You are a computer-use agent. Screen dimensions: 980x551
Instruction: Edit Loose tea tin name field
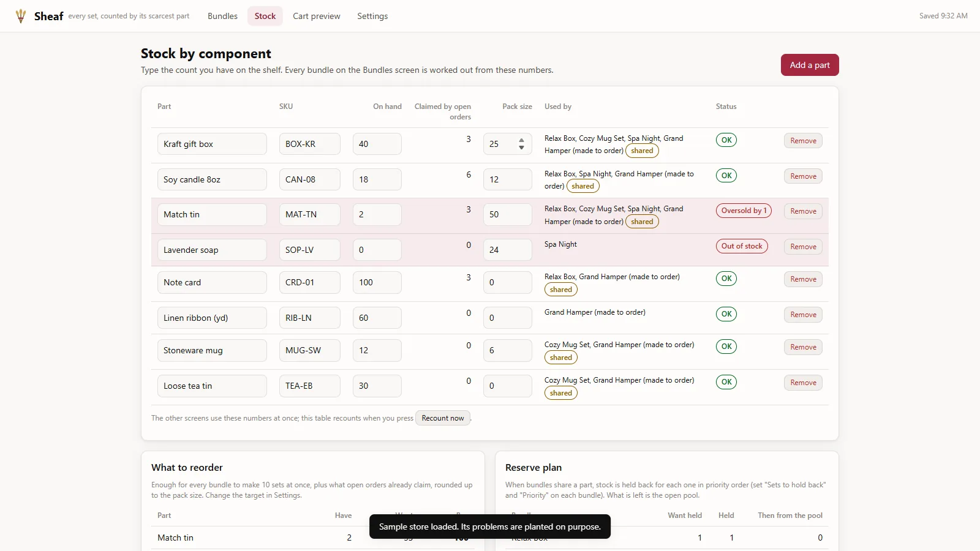[212, 386]
